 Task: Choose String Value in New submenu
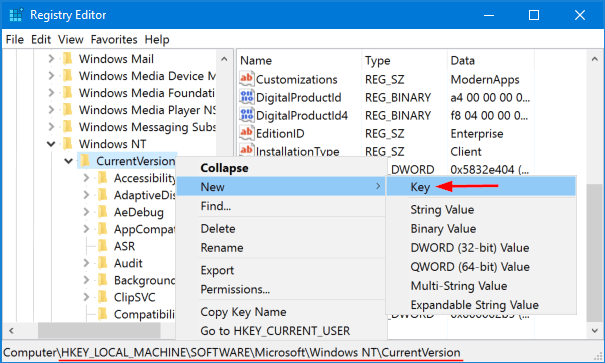pos(481,209)
